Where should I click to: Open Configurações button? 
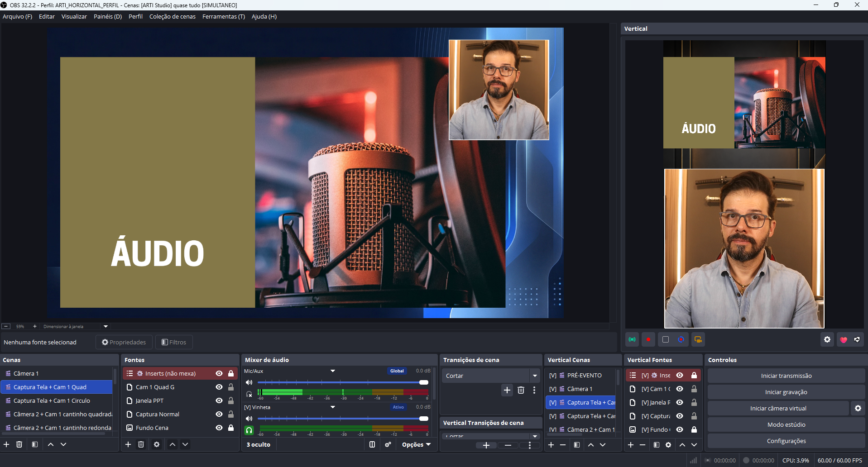(x=786, y=441)
